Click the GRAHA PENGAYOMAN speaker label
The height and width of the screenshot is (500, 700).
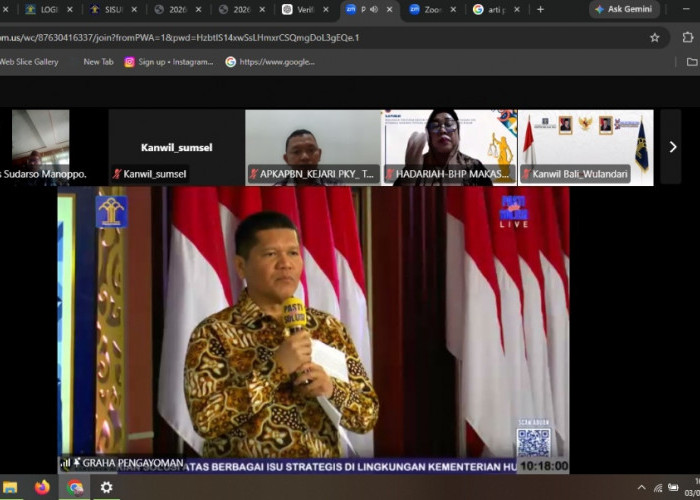[x=133, y=463]
